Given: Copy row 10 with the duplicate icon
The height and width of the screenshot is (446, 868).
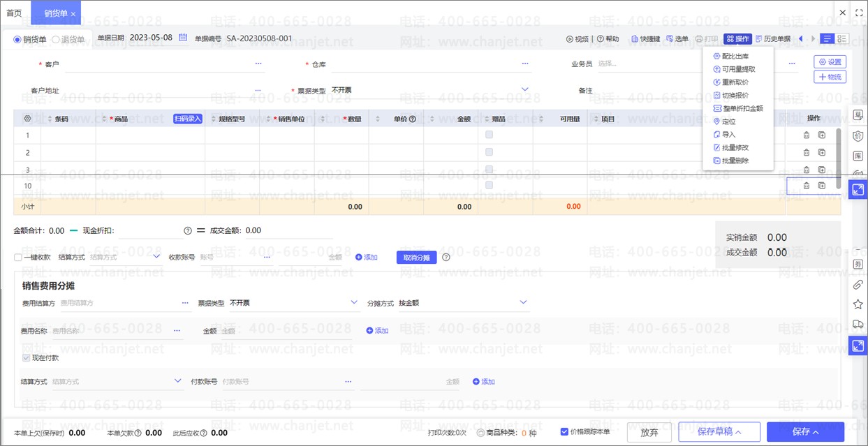Looking at the screenshot, I should click(x=822, y=186).
